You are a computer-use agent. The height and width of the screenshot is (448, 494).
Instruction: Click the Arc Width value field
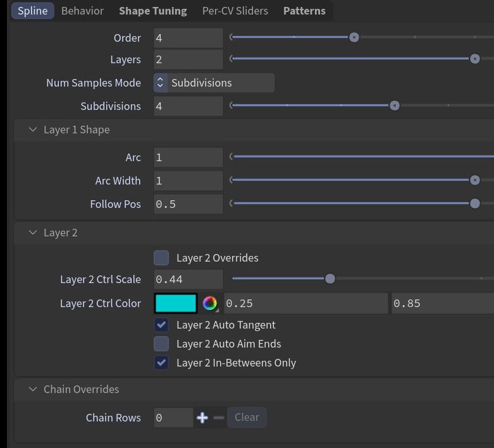click(188, 181)
